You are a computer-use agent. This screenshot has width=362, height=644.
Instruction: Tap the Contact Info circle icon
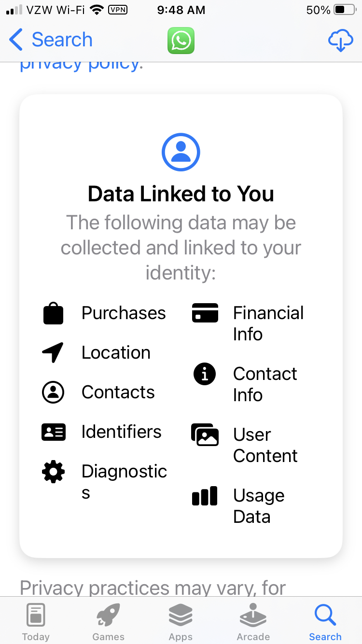click(205, 374)
